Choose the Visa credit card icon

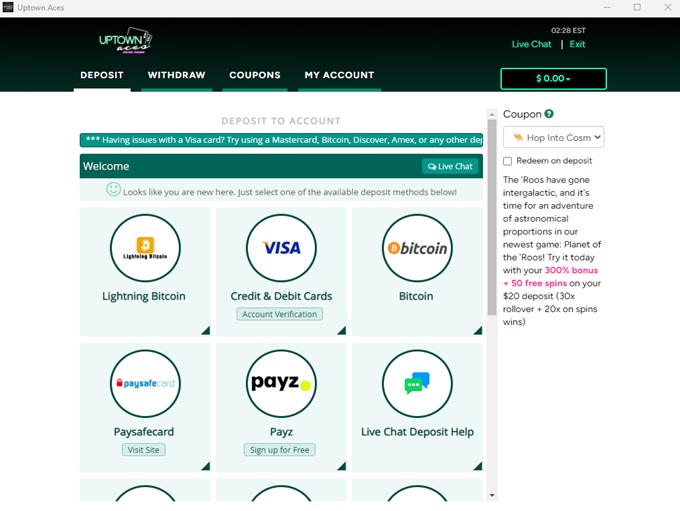(281, 248)
